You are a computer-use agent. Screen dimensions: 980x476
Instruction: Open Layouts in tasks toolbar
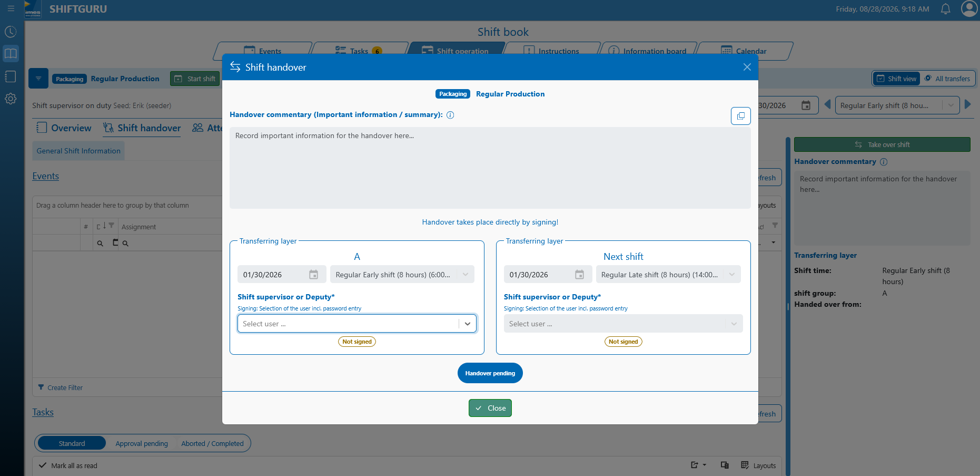click(758, 465)
